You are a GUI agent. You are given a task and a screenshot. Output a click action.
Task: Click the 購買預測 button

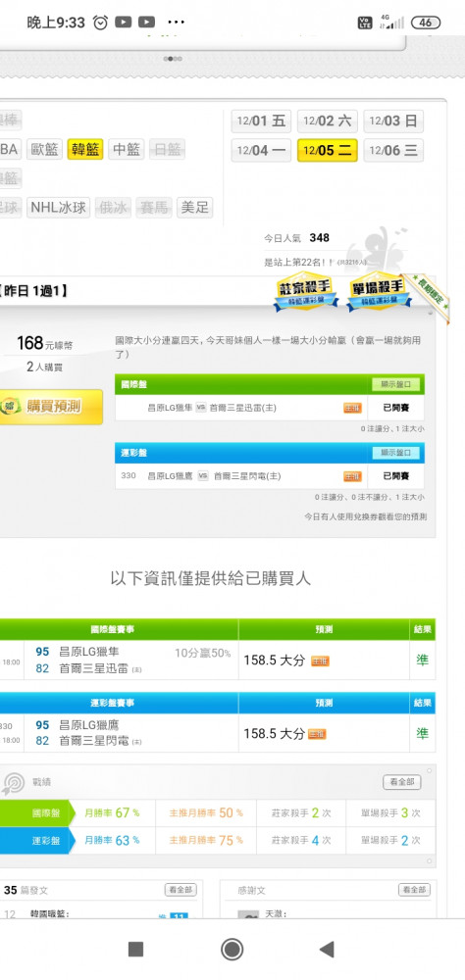[51, 407]
